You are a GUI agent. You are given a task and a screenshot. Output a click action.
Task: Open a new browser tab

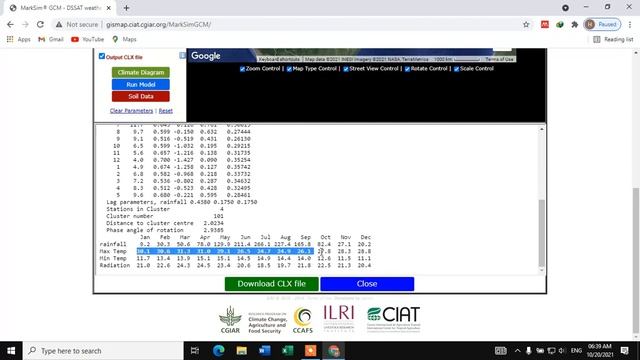pyautogui.click(x=127, y=8)
